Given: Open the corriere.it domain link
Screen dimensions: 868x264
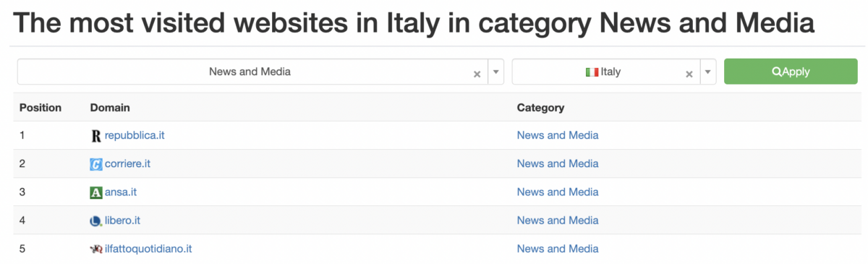Looking at the screenshot, I should pyautogui.click(x=127, y=163).
